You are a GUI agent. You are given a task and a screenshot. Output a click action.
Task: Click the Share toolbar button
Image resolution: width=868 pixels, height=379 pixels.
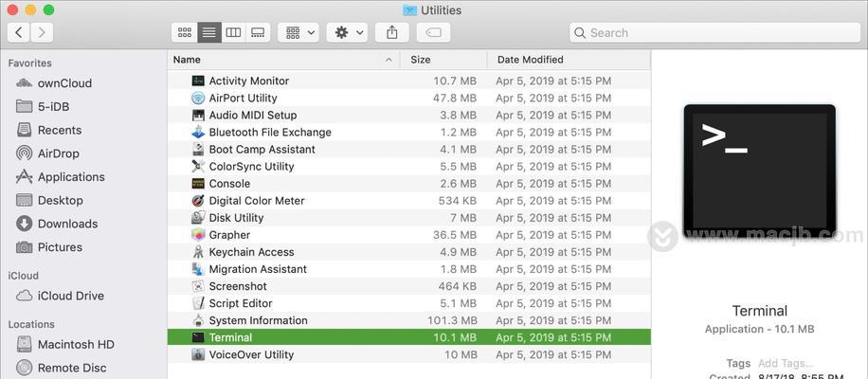tap(392, 32)
